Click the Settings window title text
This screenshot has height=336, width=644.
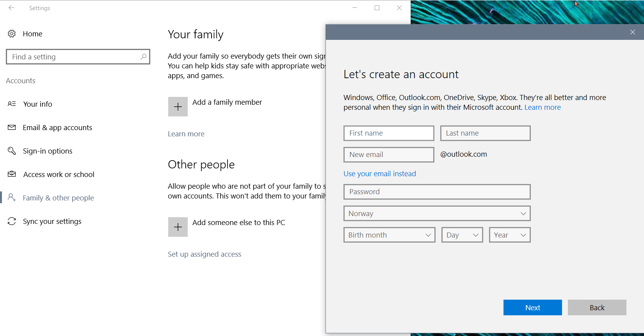[39, 8]
